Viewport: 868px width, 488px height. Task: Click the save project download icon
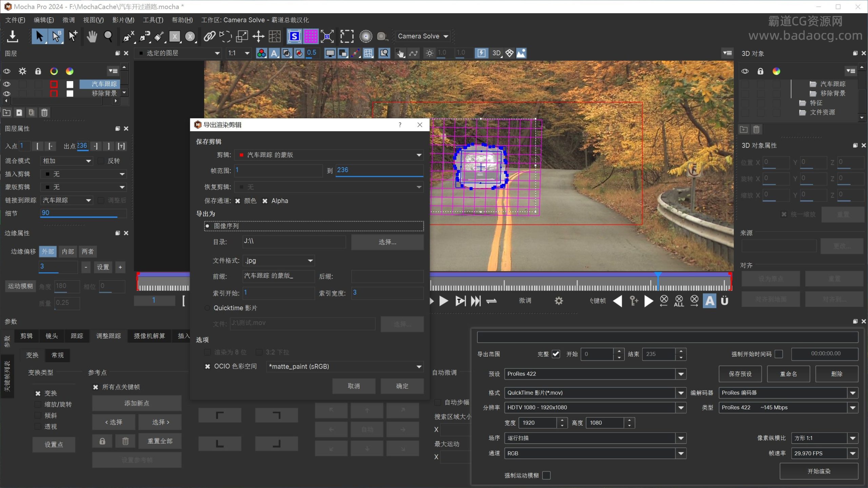coord(13,36)
